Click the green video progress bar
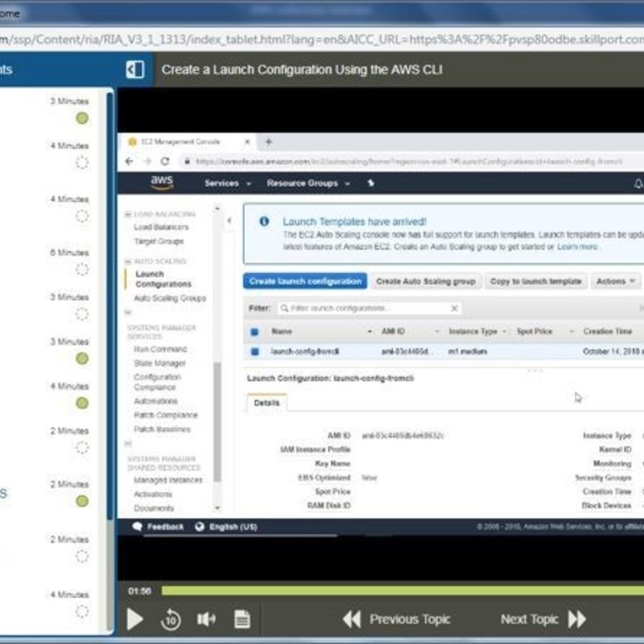This screenshot has width=644, height=644. coord(402,591)
